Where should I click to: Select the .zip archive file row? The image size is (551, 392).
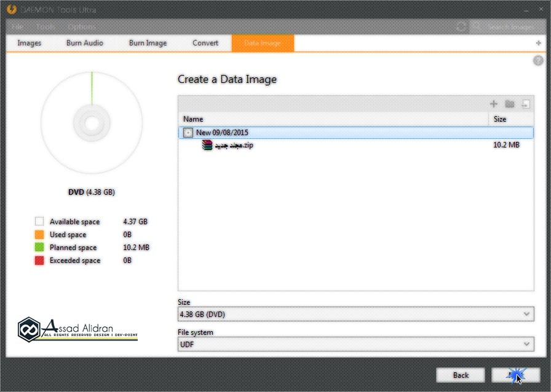(x=356, y=145)
